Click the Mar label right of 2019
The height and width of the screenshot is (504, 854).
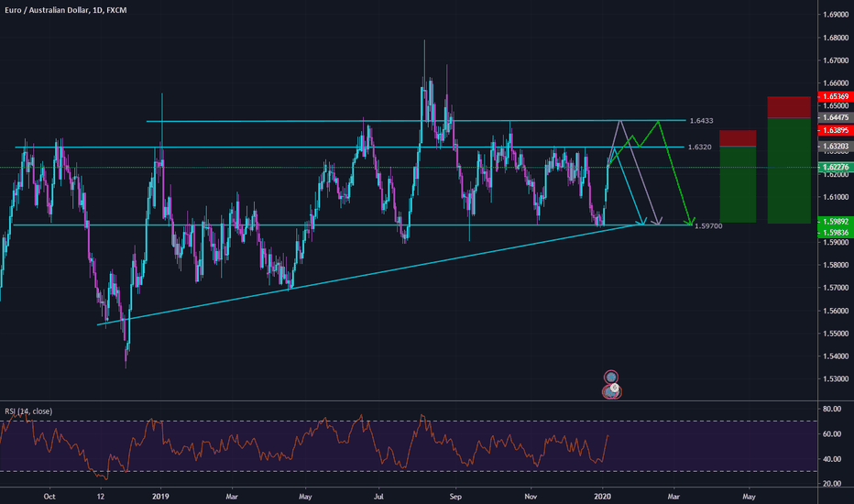[x=232, y=497]
